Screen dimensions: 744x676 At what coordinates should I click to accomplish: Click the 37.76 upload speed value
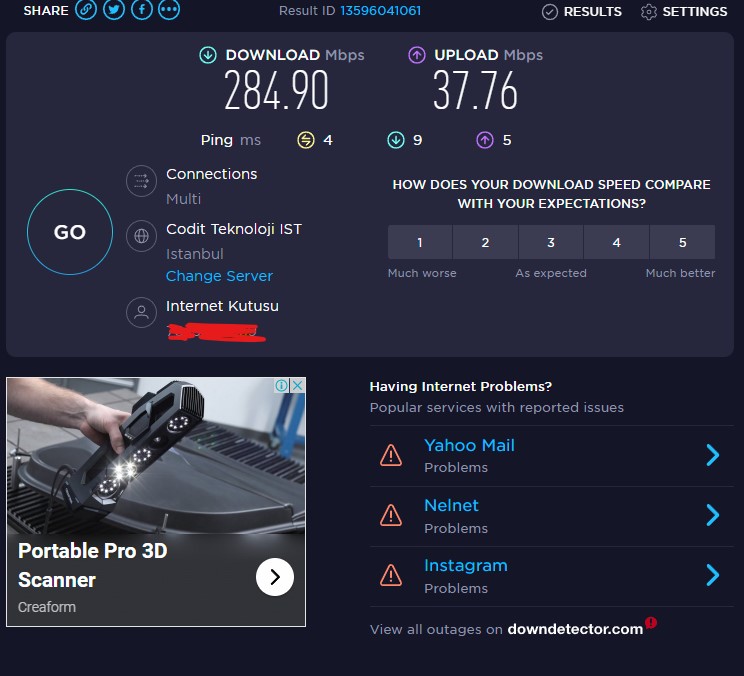tap(475, 90)
